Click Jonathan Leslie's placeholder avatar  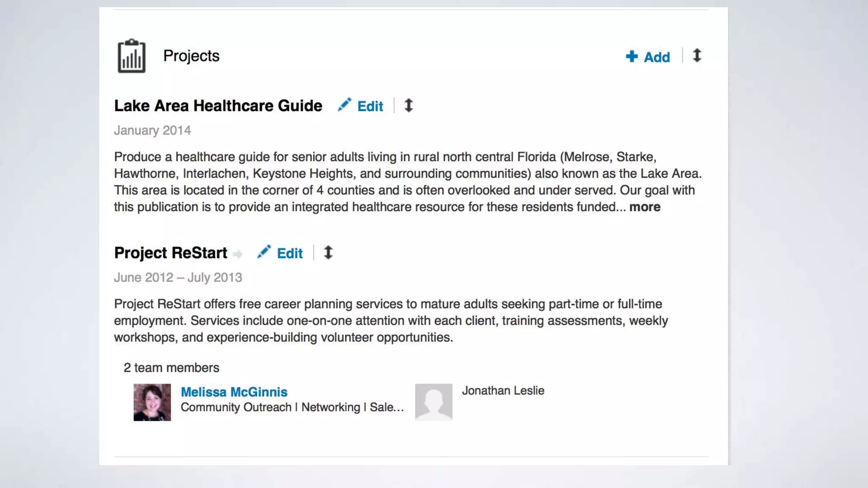pyautogui.click(x=434, y=402)
